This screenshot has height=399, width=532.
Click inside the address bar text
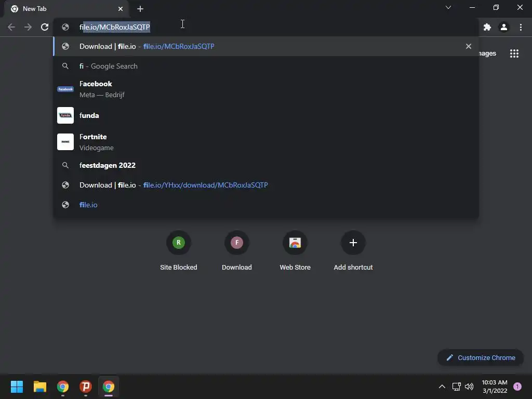coord(115,27)
